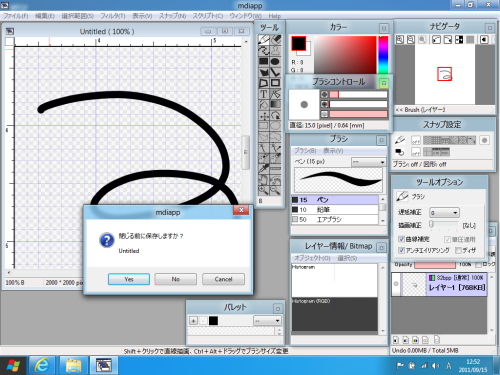The height and width of the screenshot is (375, 500).
Task: Open the オブジェクト(O) menu in layer info
Action: click(312, 258)
